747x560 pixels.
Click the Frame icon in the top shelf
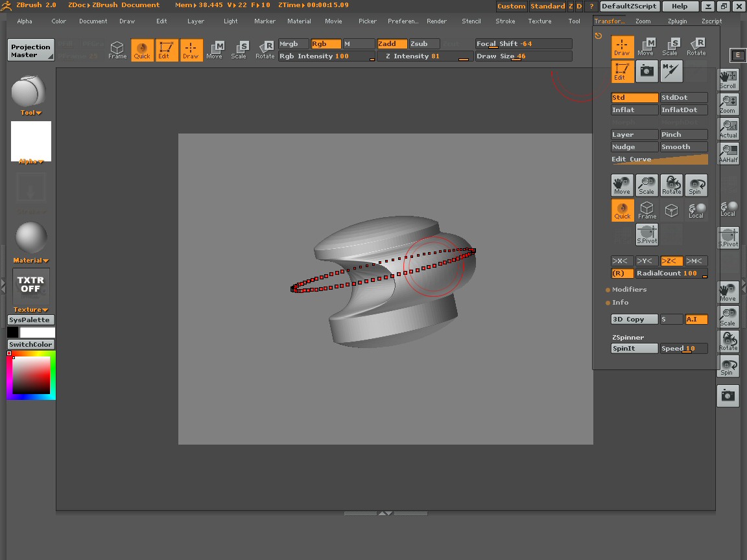(x=117, y=50)
